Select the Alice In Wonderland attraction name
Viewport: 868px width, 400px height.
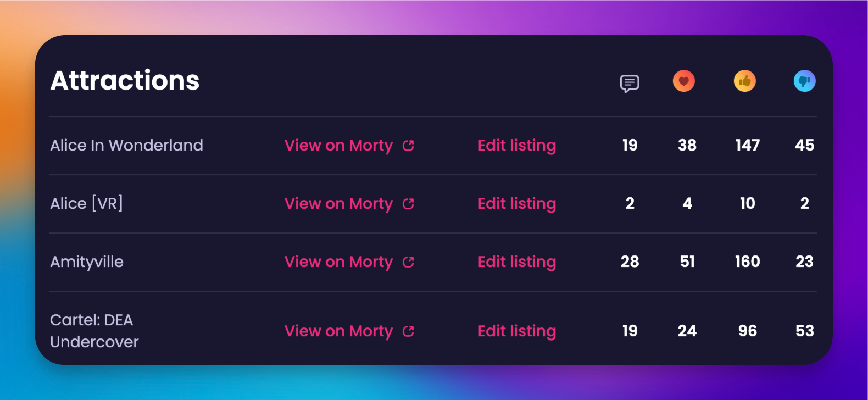[x=126, y=146]
